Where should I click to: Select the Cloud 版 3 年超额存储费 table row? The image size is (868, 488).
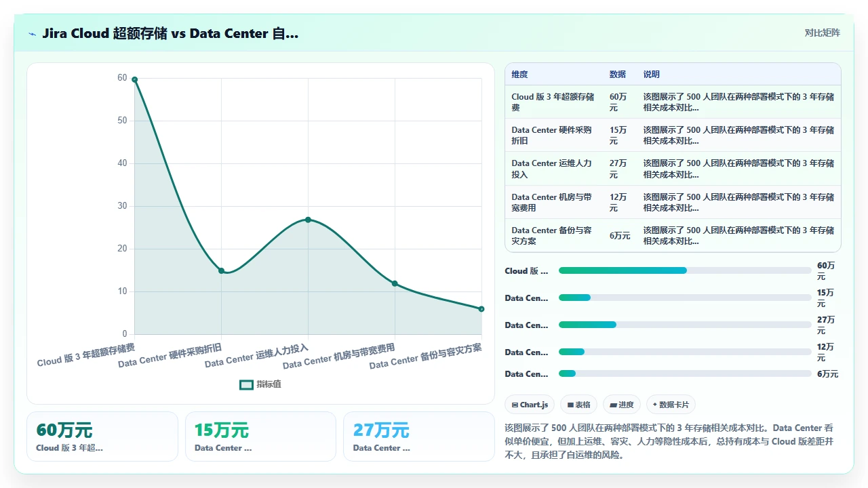click(673, 102)
